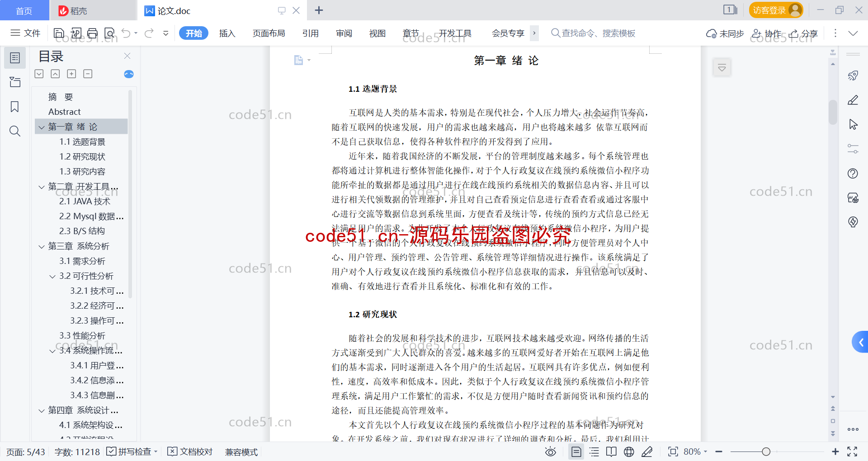Image resolution: width=868 pixels, height=461 pixels.
Task: Open the quick access toolbar dropdown arrow
Action: click(166, 33)
